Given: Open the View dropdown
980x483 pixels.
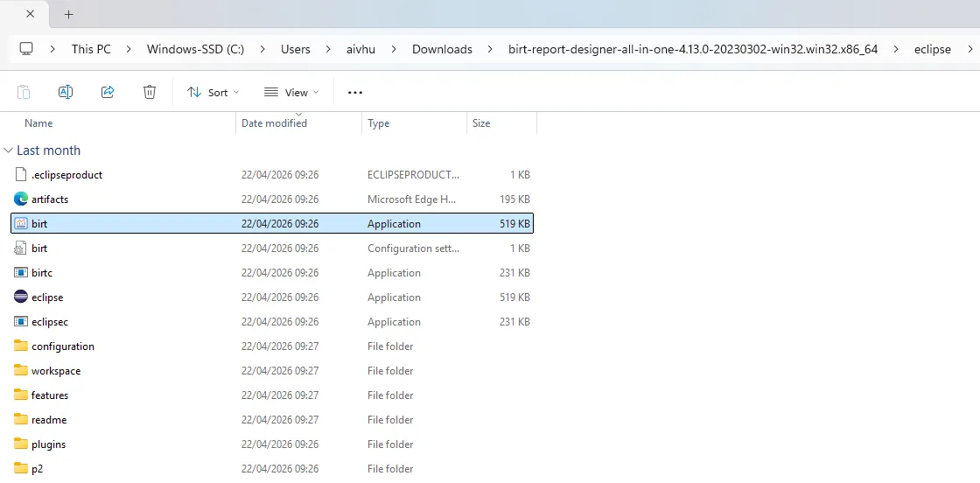Looking at the screenshot, I should tap(291, 93).
